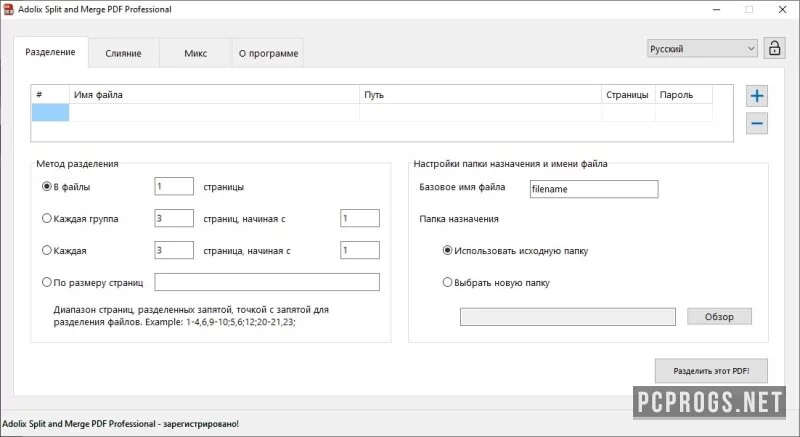This screenshot has width=800, height=437.
Task: Click the padlock registration icon
Action: tap(774, 48)
